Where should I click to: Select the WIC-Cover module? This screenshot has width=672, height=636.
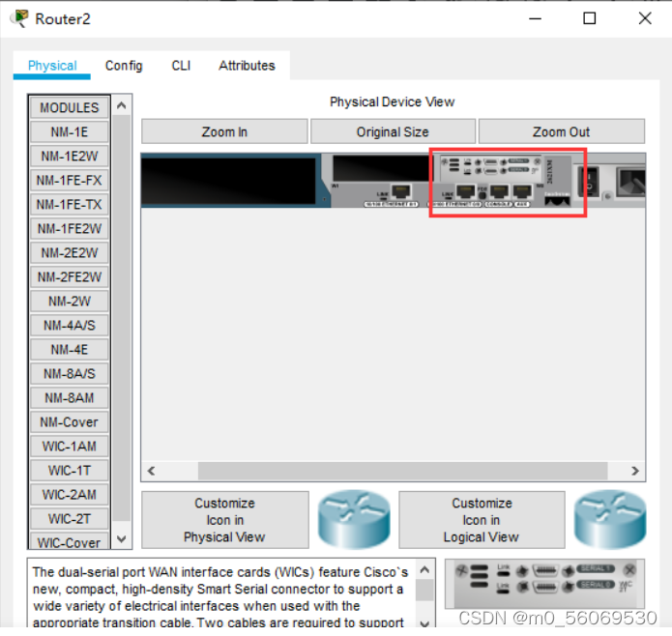(x=70, y=541)
